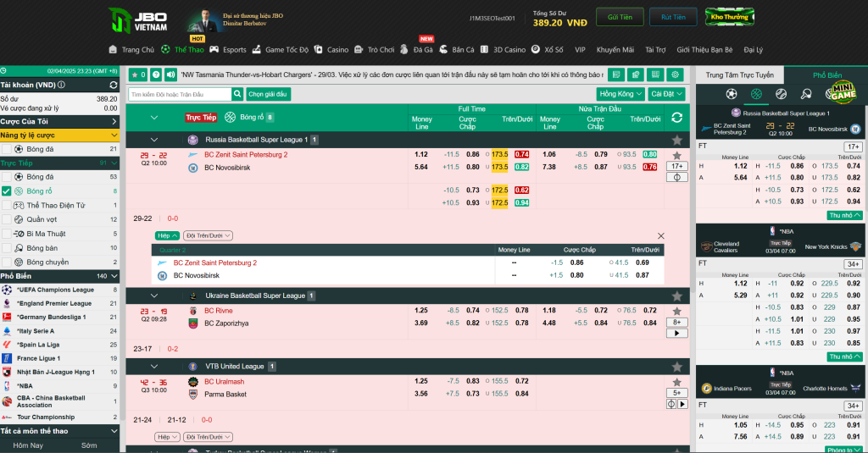Click the Rút Tiền withdraw button
This screenshot has height=453, width=868.
tap(673, 17)
